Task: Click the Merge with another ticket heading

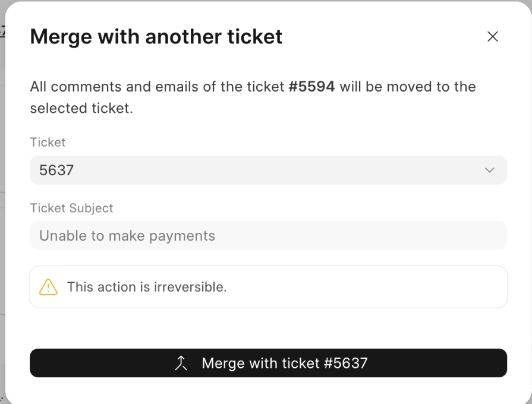Action: [156, 37]
